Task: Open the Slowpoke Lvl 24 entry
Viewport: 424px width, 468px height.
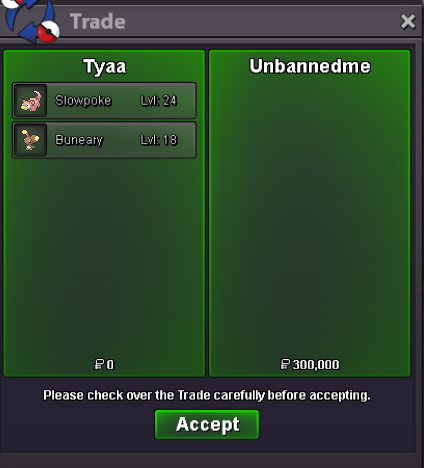Action: [104, 101]
